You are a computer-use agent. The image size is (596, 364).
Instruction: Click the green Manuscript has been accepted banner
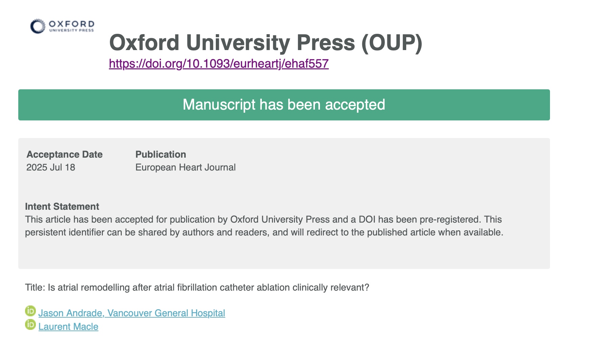[284, 105]
